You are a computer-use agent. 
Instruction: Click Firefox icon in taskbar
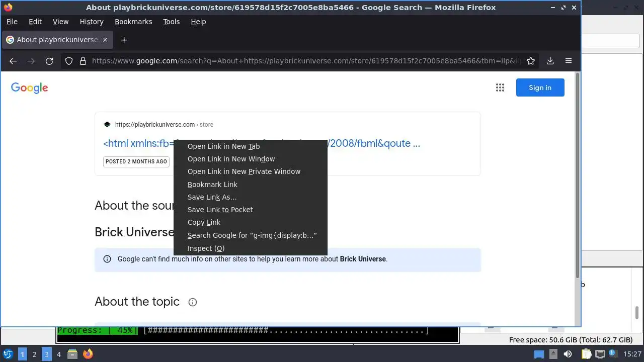point(88,354)
